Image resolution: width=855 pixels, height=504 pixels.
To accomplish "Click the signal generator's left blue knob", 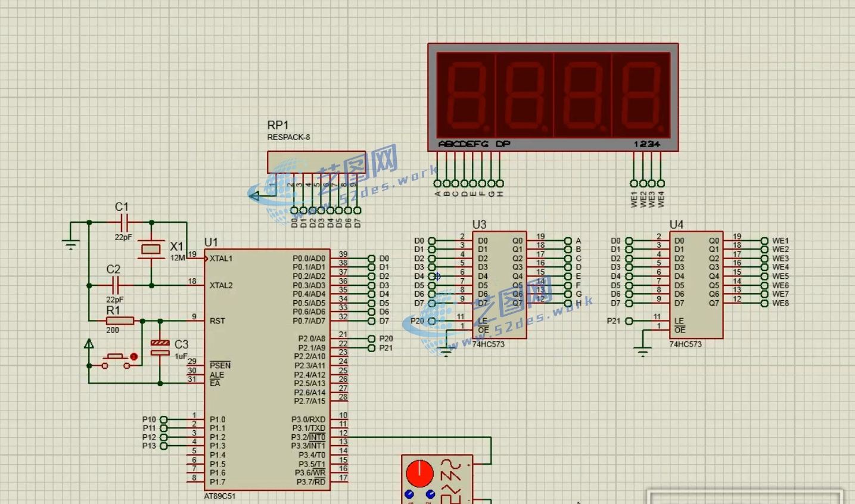I will click(x=409, y=494).
